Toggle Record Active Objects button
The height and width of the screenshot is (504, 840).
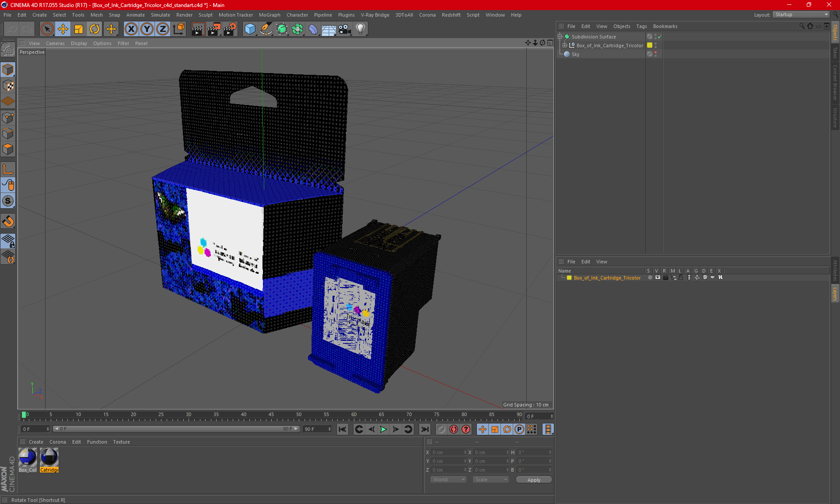(x=441, y=429)
